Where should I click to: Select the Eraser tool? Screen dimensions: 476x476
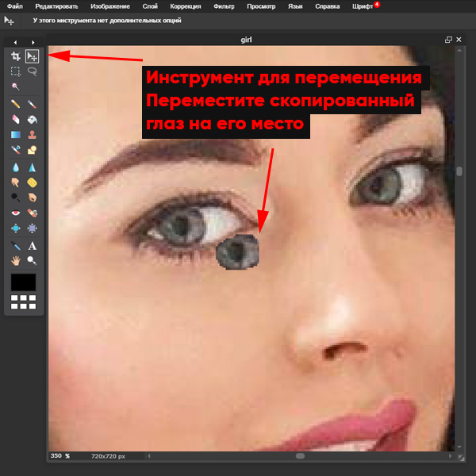click(x=16, y=119)
